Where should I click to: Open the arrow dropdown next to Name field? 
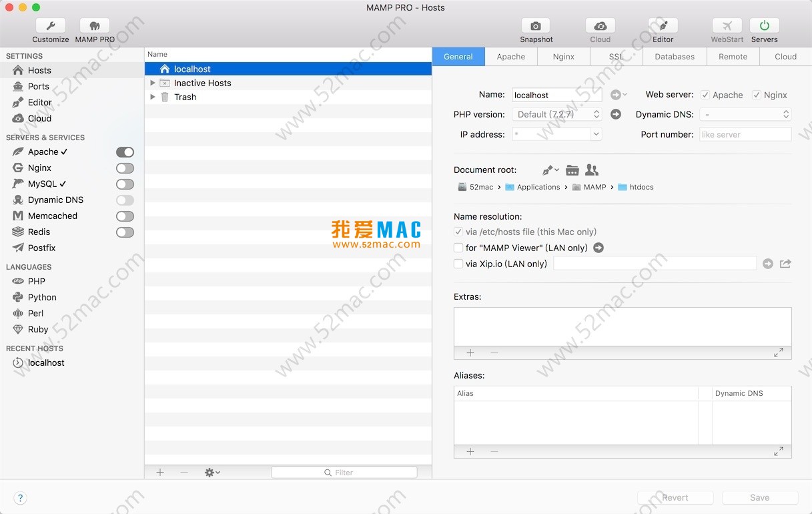click(619, 95)
